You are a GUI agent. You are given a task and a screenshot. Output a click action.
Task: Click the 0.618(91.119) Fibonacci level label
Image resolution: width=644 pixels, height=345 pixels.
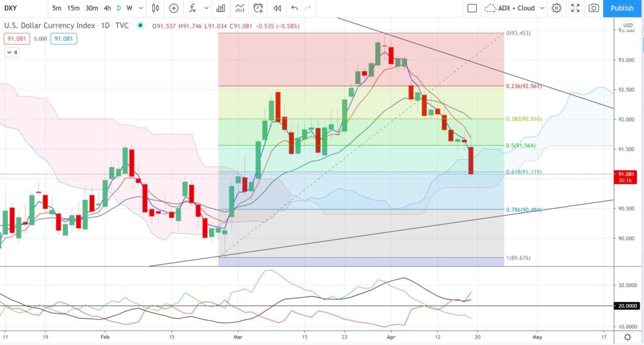point(523,172)
